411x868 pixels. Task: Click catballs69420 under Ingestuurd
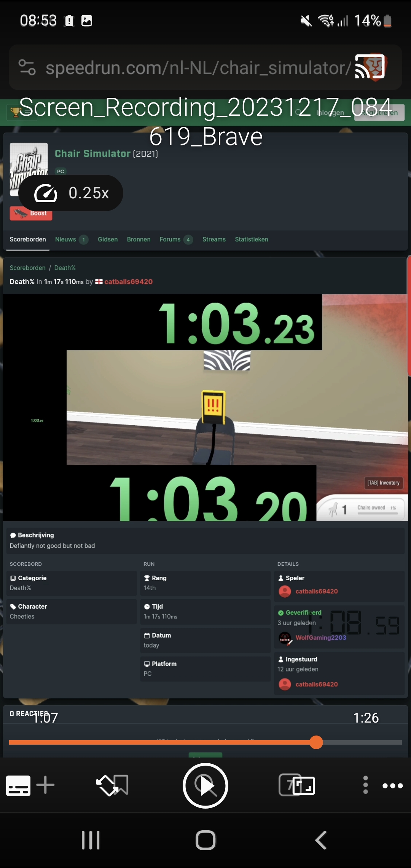click(x=317, y=684)
